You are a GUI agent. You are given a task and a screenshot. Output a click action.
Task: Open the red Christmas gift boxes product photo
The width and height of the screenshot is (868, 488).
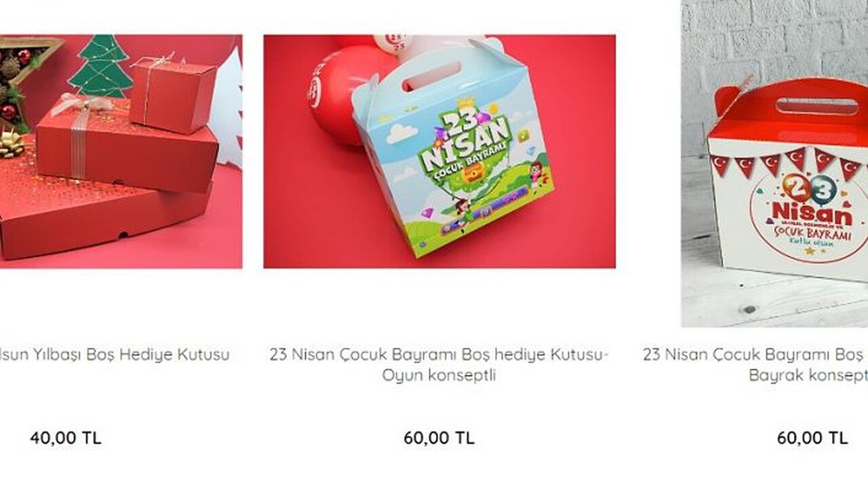[x=121, y=151]
